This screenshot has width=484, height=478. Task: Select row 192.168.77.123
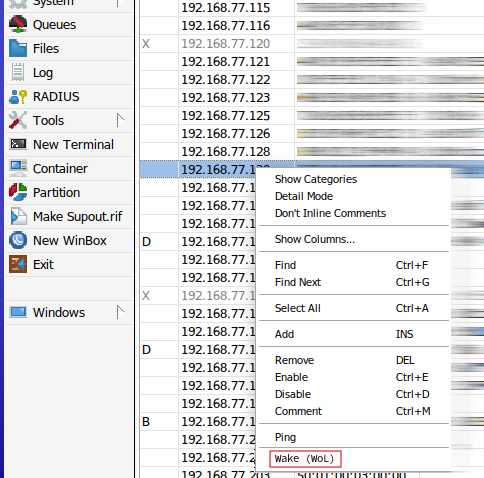[x=312, y=98]
